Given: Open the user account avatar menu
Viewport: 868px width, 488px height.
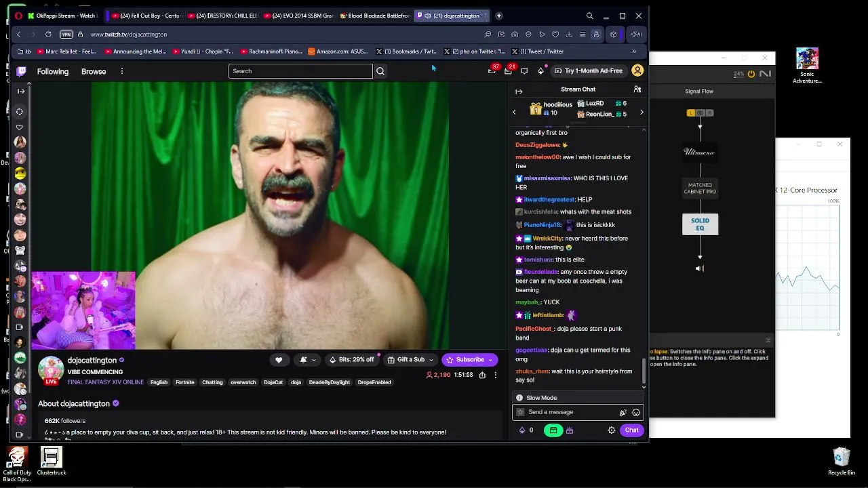Looking at the screenshot, I should [x=637, y=70].
